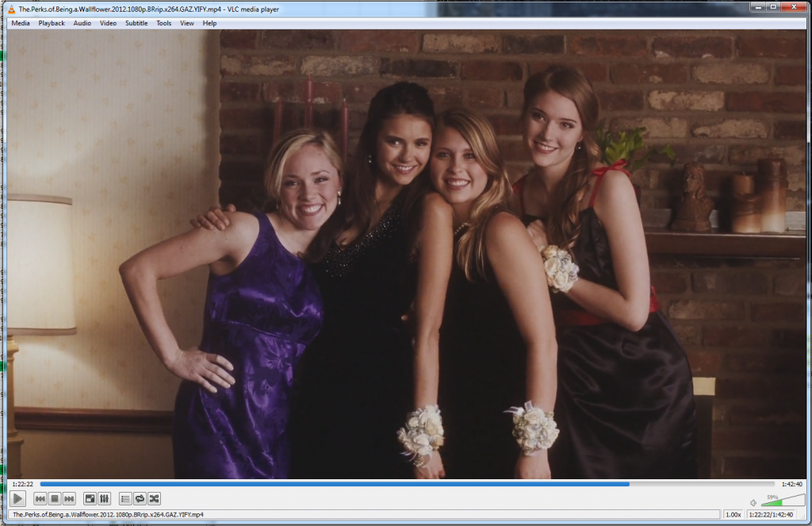This screenshot has height=526, width=812.
Task: Mute audio with speaker icon
Action: coord(753,502)
